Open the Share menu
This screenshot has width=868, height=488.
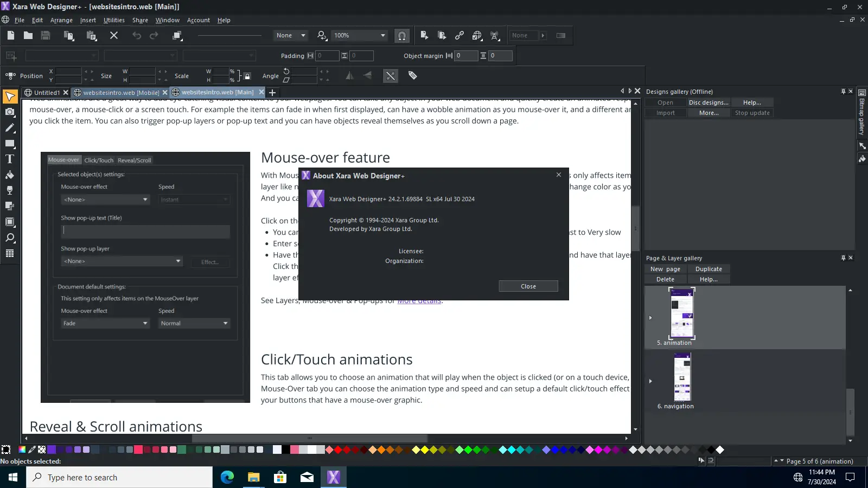[x=140, y=20]
